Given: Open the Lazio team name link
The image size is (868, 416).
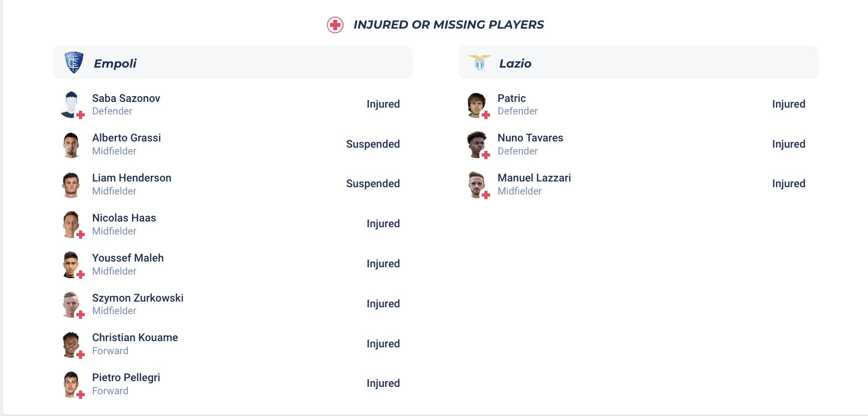Looking at the screenshot, I should click(x=515, y=63).
